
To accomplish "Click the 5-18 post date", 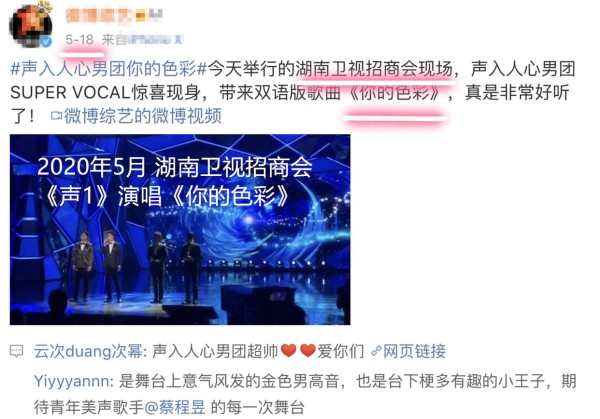I will (79, 39).
